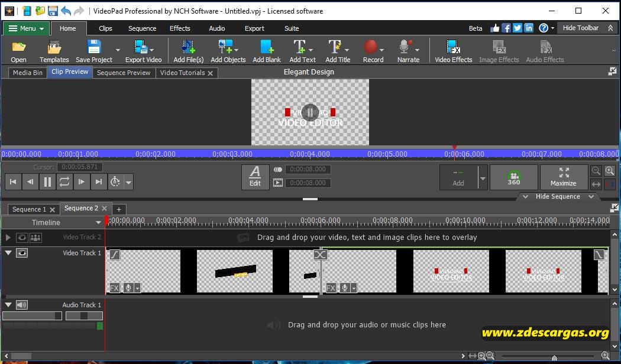621x364 pixels.
Task: Click the Facebook share icon
Action: coord(506,28)
